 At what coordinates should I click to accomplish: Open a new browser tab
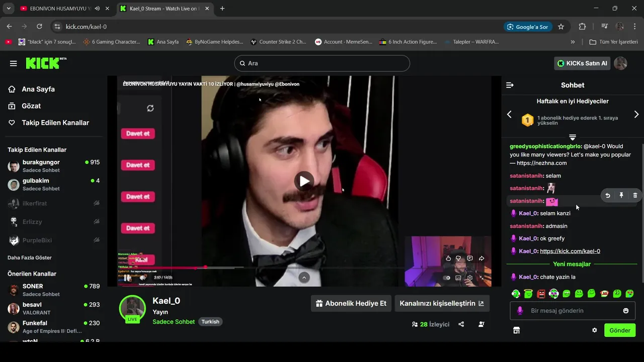[222, 9]
